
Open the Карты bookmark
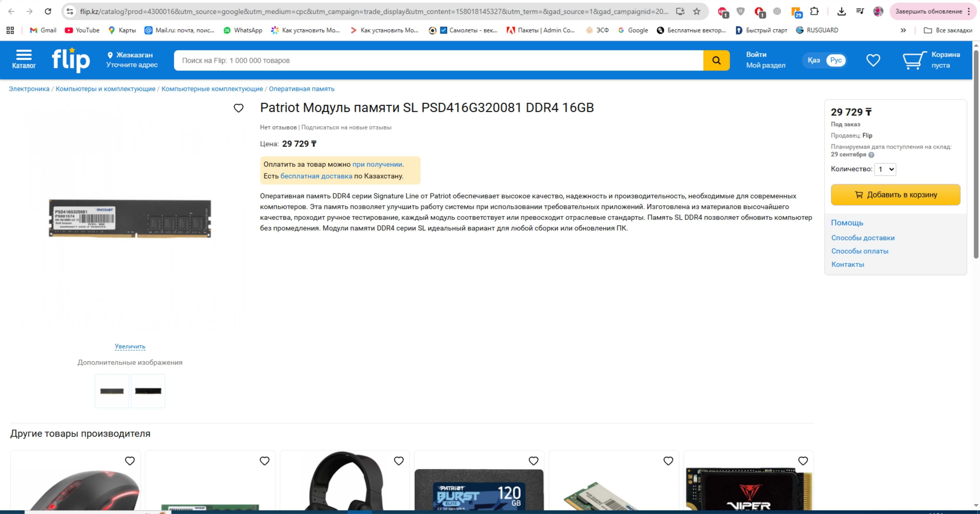pos(122,30)
